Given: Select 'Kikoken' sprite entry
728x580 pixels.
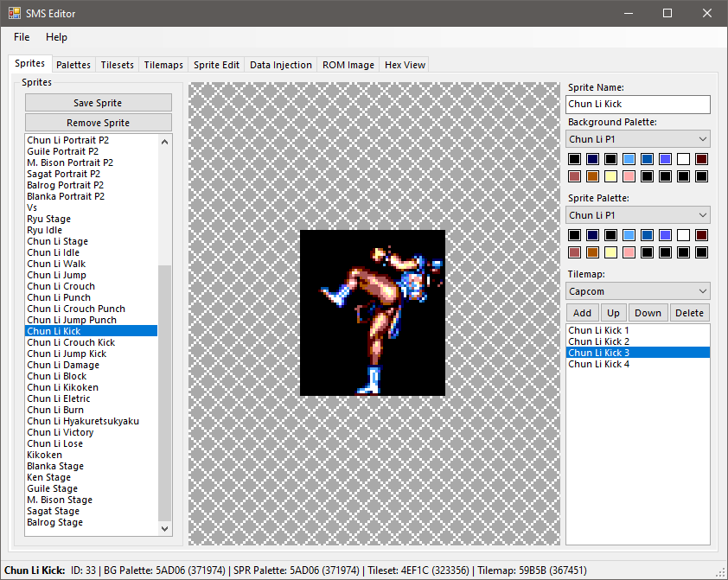Looking at the screenshot, I should pos(92,456).
